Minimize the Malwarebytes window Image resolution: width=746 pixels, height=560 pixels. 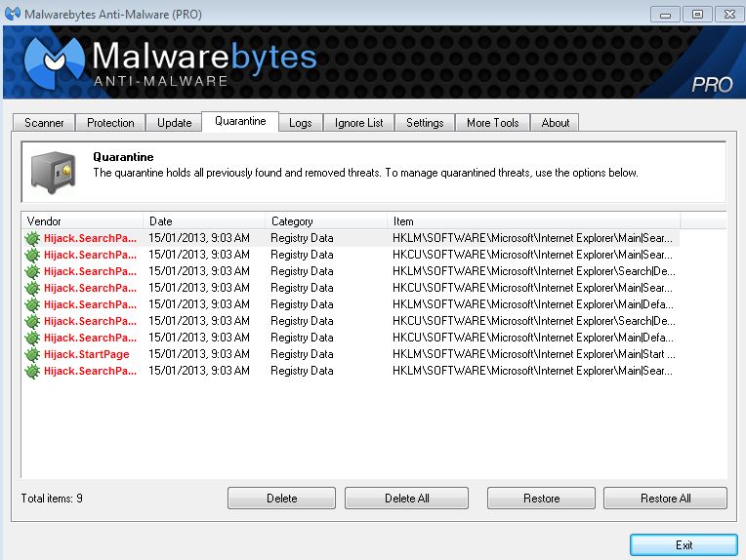click(665, 15)
